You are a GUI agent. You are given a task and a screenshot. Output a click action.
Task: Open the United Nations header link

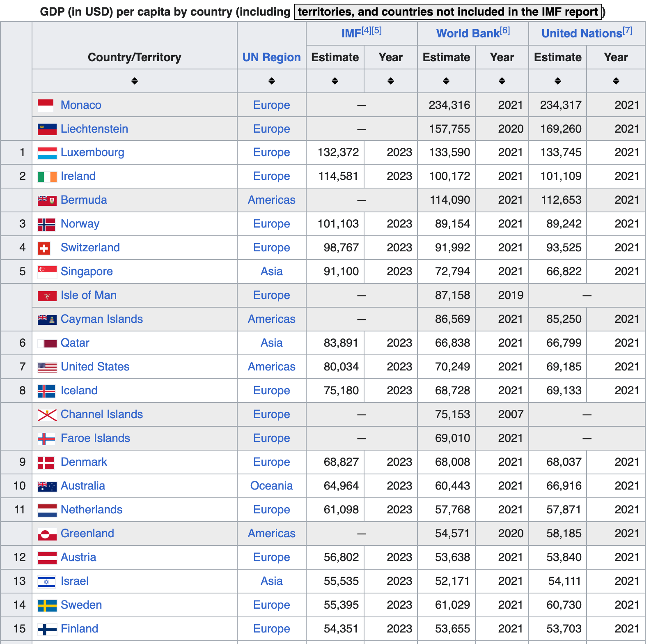tap(582, 34)
